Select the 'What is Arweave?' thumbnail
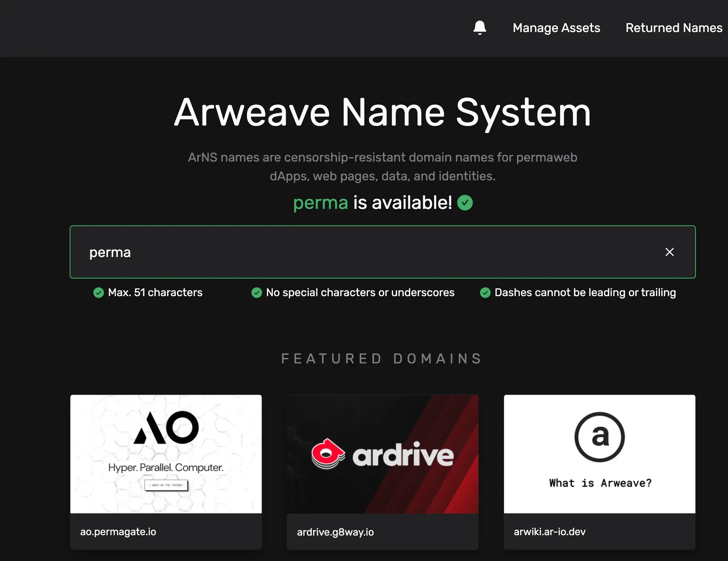728x561 pixels. 600,454
